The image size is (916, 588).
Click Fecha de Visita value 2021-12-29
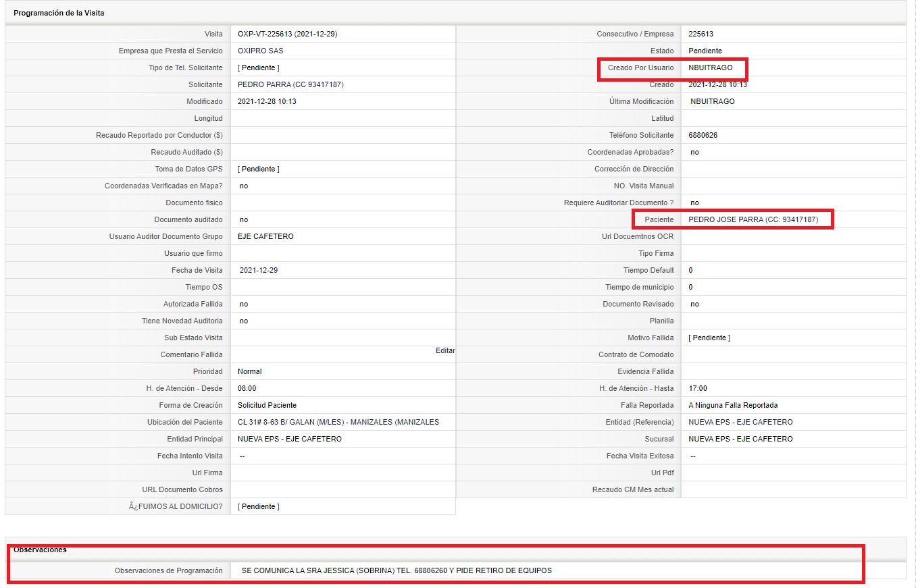259,270
